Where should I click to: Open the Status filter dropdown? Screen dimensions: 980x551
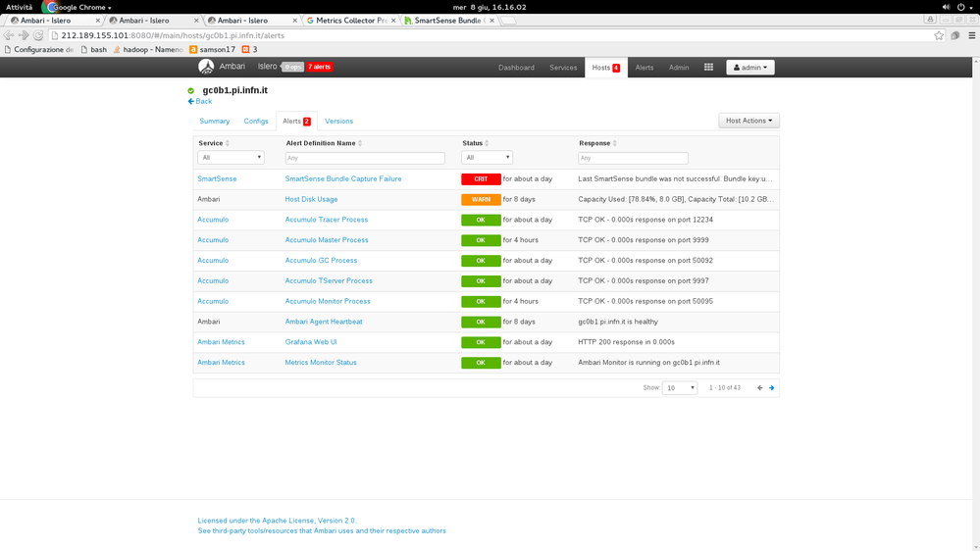(487, 158)
